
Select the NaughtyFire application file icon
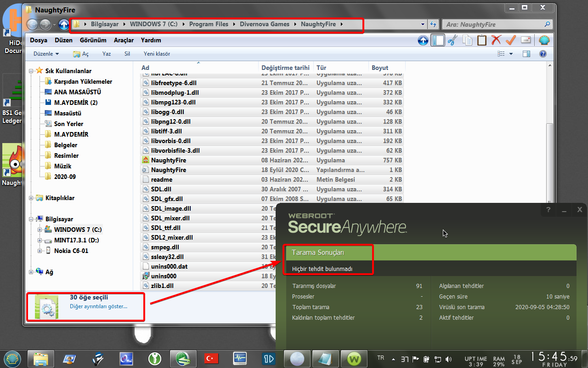click(x=146, y=160)
